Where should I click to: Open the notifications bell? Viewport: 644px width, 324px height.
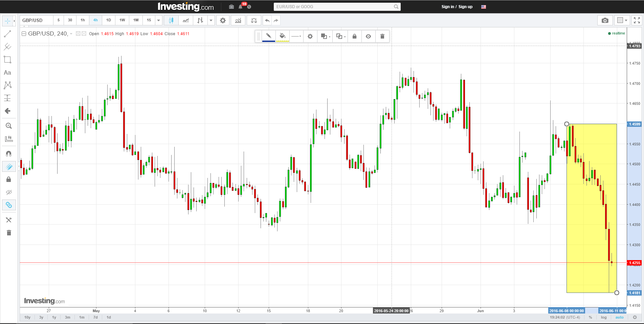point(241,7)
